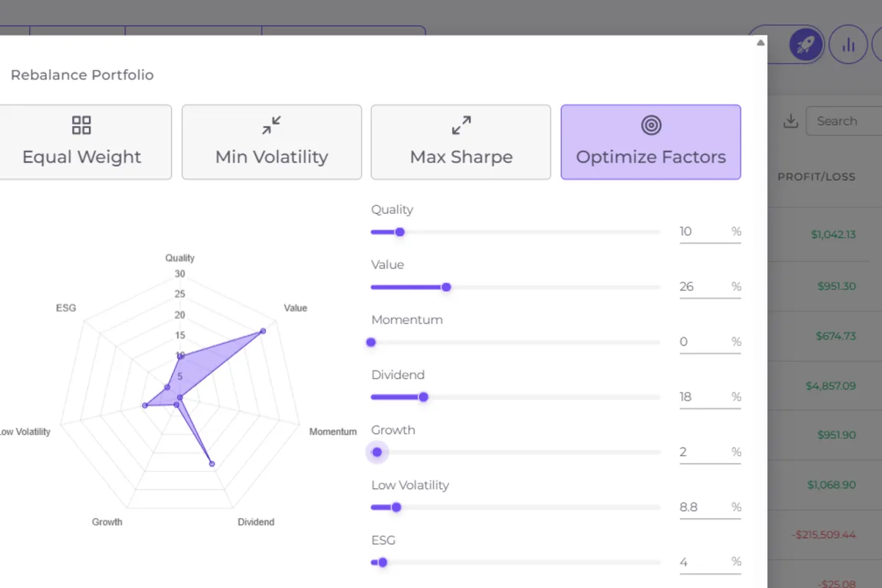Click the Min Volatility arrows icon
Viewport: 882px width, 588px height.
point(271,125)
